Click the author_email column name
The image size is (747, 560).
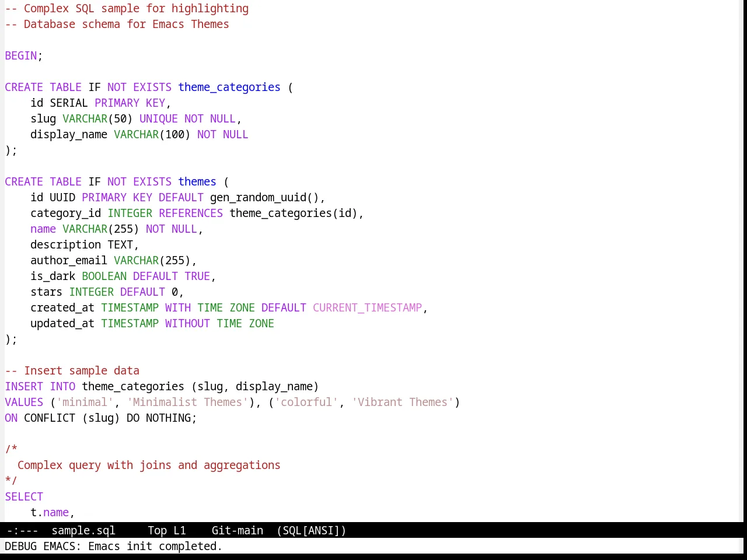[69, 260]
